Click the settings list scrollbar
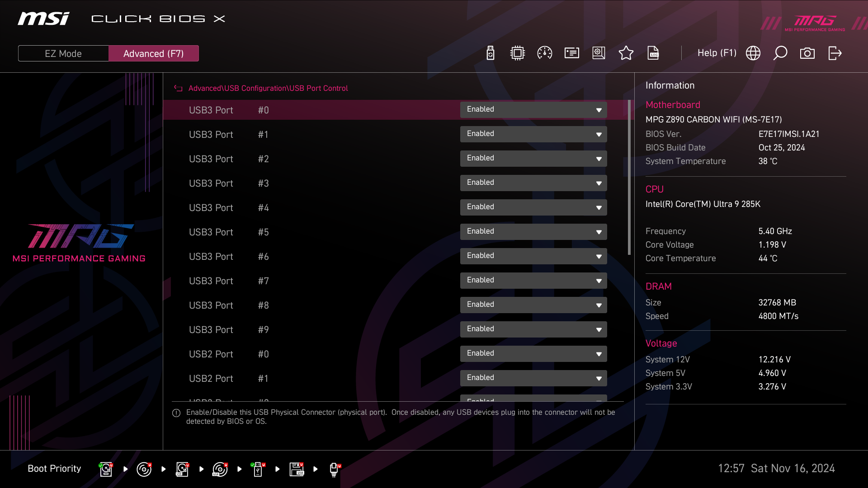 click(629, 177)
